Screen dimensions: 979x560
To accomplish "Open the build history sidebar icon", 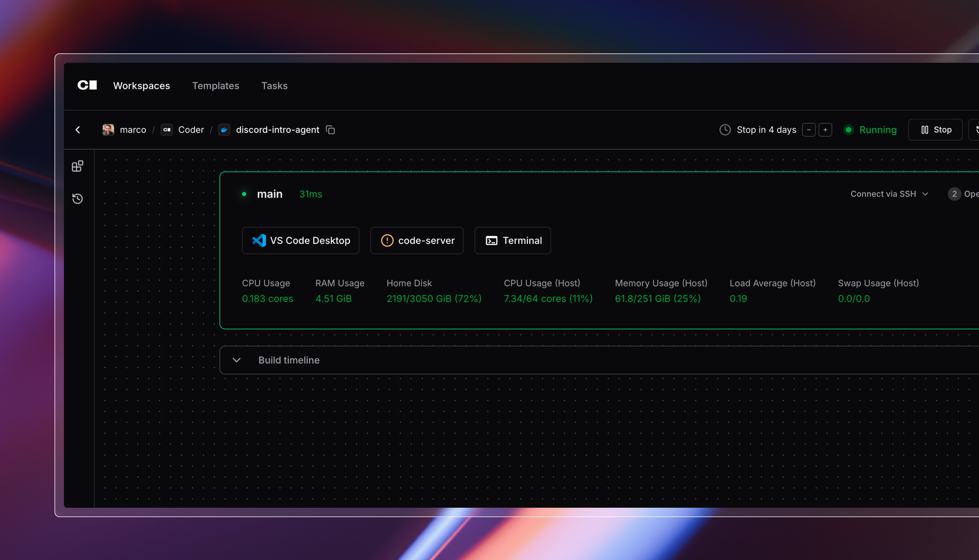I will click(77, 199).
